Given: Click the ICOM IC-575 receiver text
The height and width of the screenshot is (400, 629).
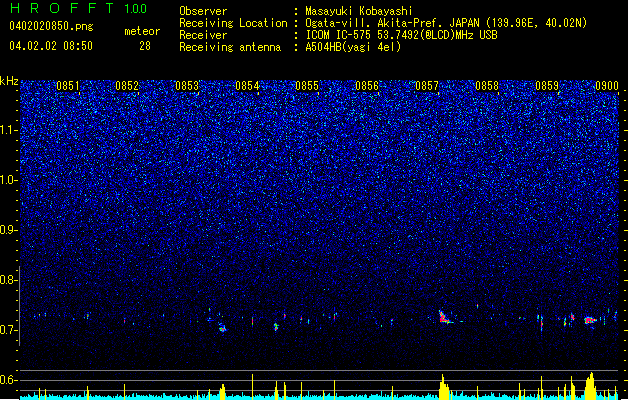Looking at the screenshot, I should 401,35.
